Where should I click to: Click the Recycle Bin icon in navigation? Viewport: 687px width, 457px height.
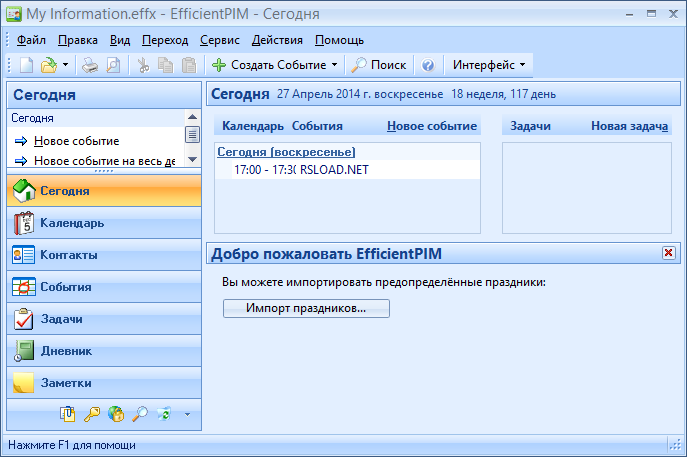coord(164,414)
